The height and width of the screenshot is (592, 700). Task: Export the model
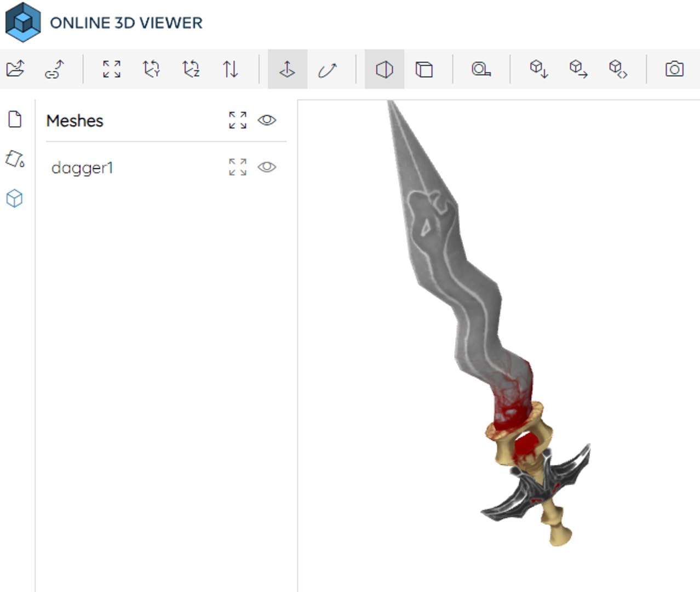coord(578,69)
